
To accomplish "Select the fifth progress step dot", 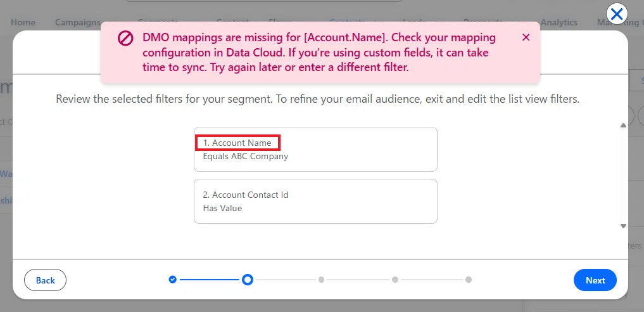I will pyautogui.click(x=468, y=280).
